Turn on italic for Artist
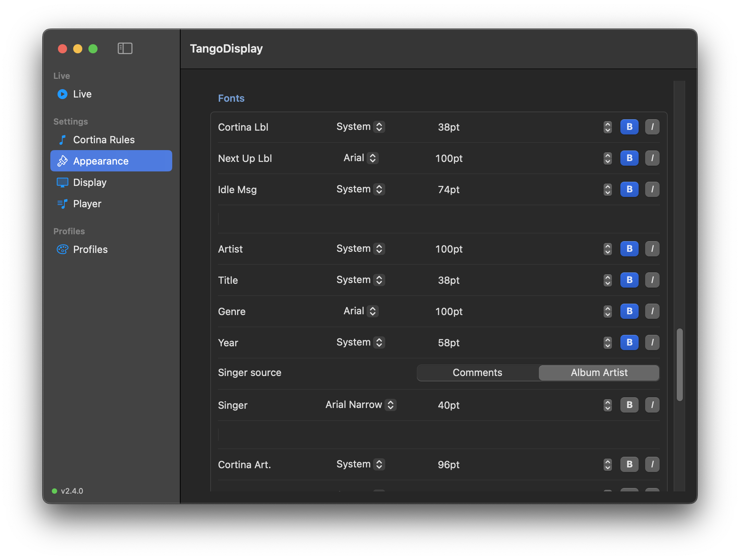This screenshot has width=740, height=560. [652, 249]
